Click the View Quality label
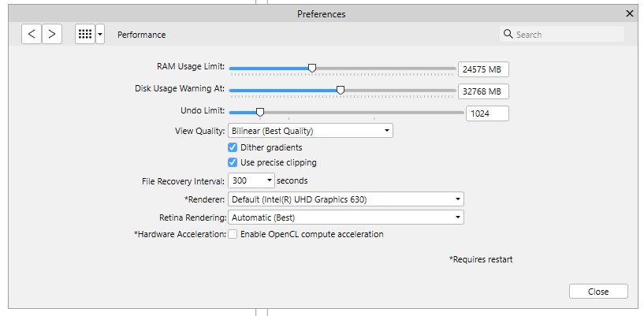The width and height of the screenshot is (644, 316). (200, 132)
